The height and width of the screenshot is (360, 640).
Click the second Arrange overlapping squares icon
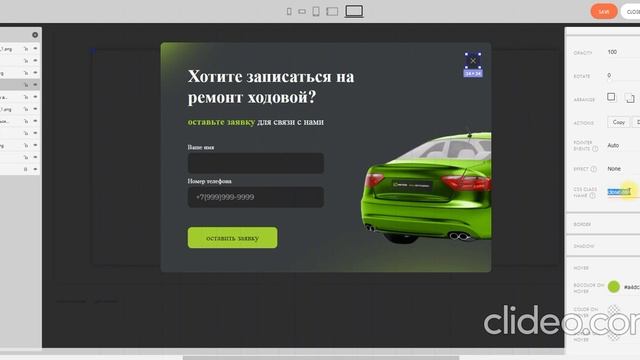pyautogui.click(x=630, y=98)
